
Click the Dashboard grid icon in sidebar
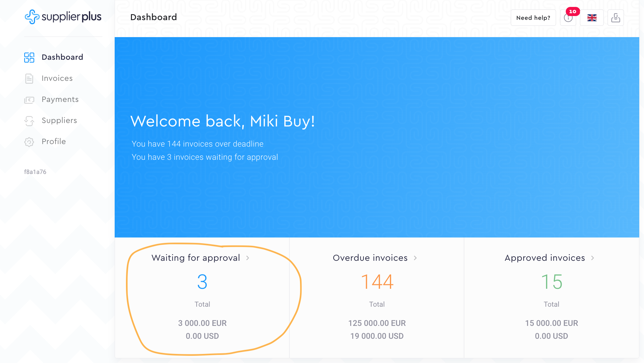click(x=29, y=57)
